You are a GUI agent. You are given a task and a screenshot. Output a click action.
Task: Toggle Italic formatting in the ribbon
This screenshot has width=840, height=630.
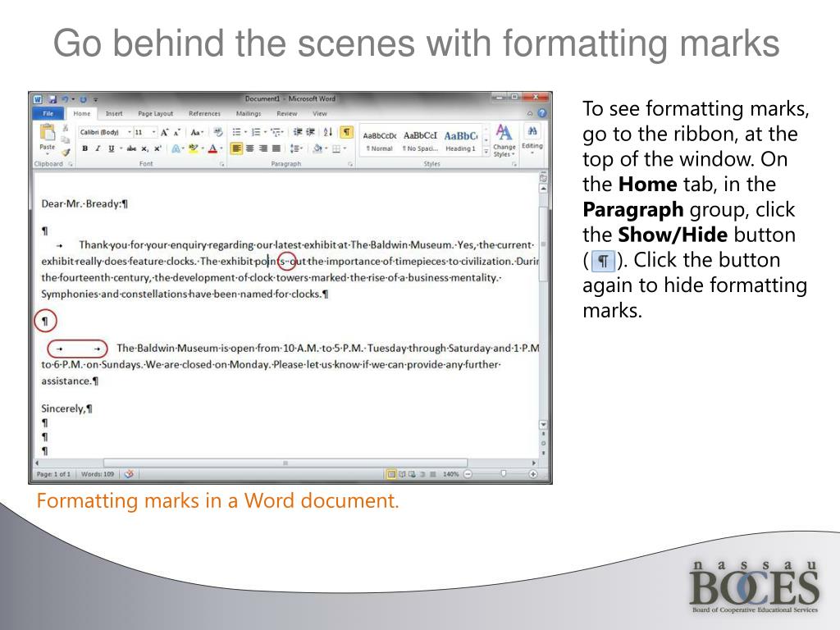(x=98, y=148)
